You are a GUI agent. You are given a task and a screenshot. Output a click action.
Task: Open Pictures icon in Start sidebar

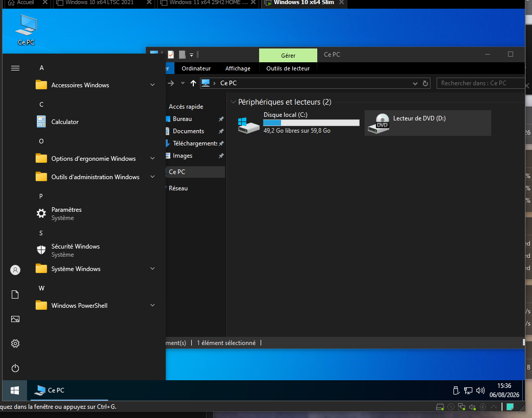click(15, 319)
